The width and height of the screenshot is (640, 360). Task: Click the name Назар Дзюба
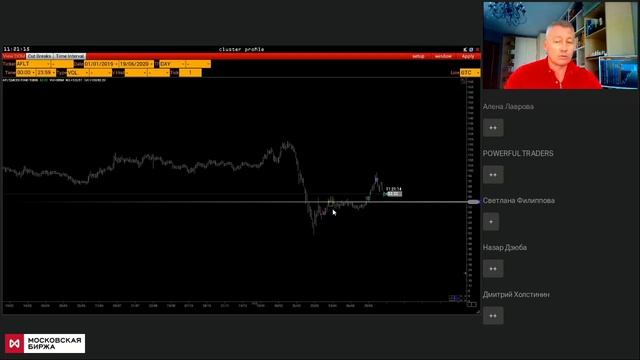point(505,247)
